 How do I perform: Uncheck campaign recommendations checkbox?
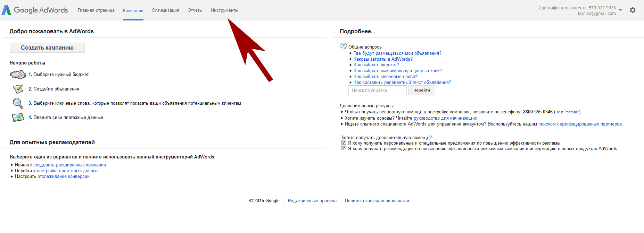click(344, 148)
